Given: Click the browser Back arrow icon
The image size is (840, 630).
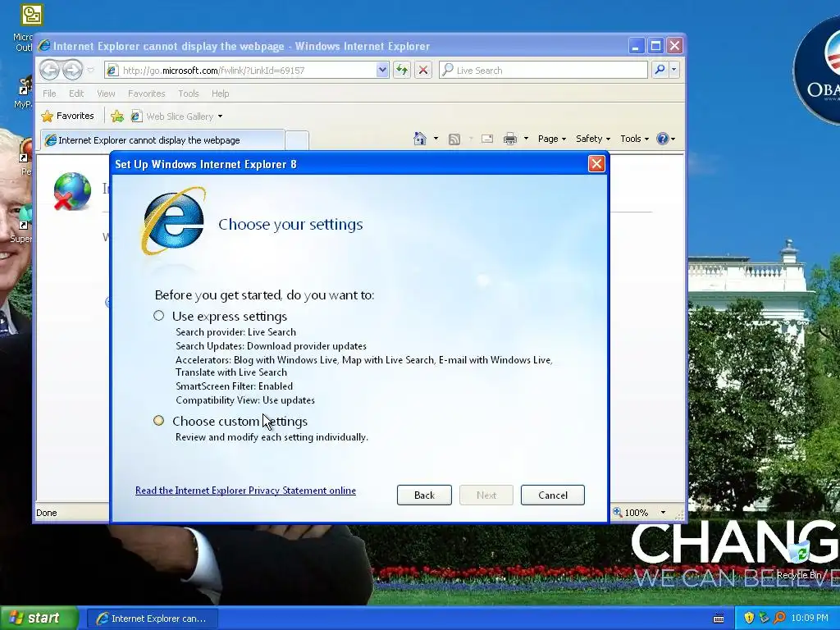Looking at the screenshot, I should click(49, 70).
